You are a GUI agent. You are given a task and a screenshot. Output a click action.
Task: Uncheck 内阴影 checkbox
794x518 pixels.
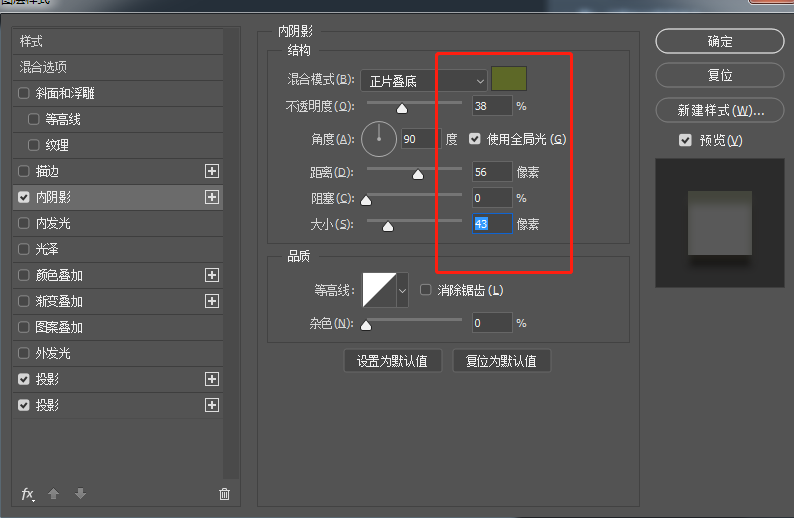pos(24,197)
